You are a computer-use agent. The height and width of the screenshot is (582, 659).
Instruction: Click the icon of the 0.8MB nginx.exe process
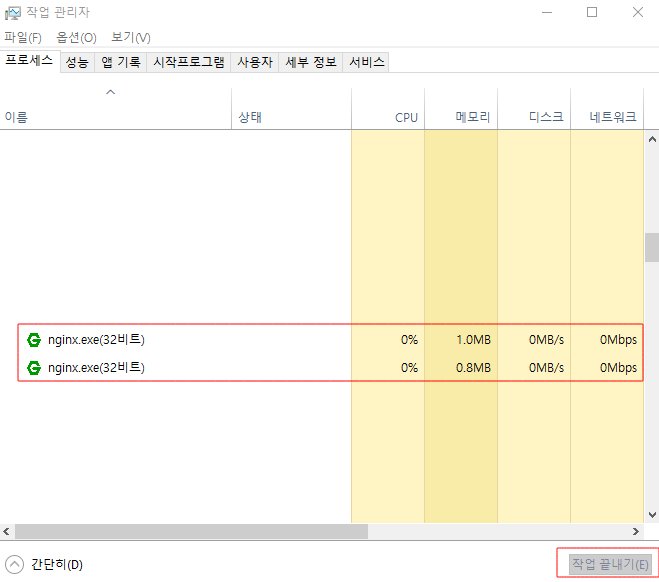click(34, 368)
